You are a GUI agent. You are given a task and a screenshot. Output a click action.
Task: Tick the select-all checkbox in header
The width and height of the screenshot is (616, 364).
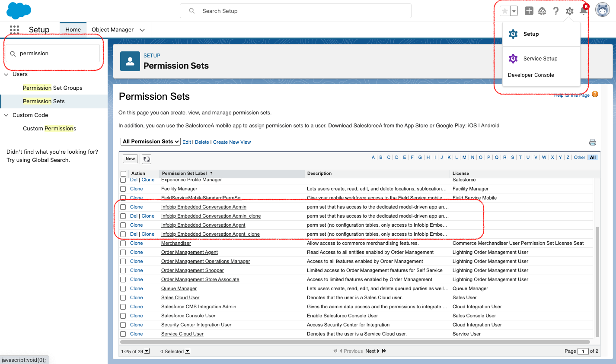(x=123, y=174)
